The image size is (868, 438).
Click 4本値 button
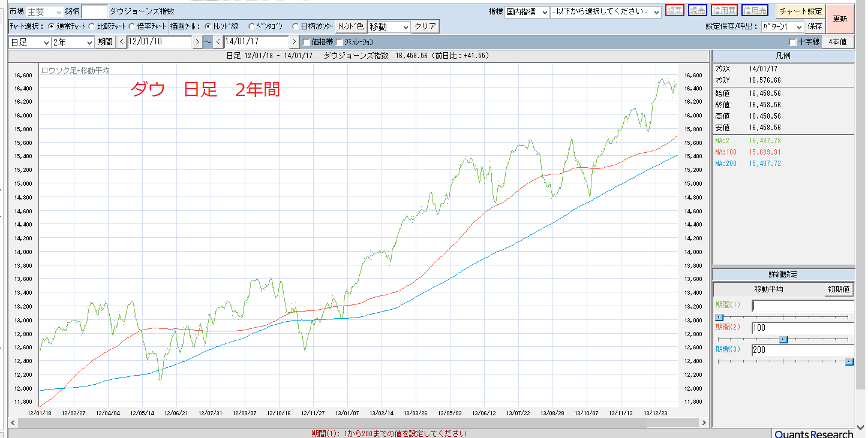click(x=837, y=42)
